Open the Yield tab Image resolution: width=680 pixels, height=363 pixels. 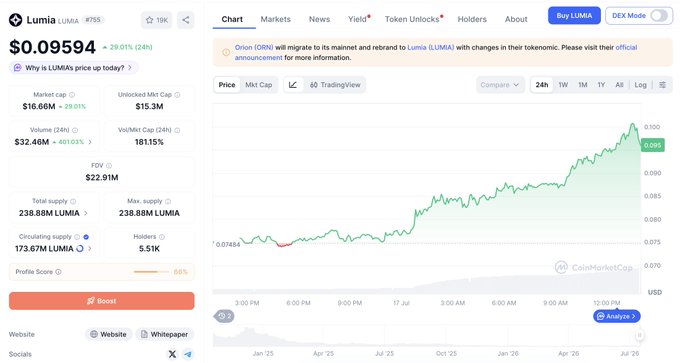pos(358,19)
